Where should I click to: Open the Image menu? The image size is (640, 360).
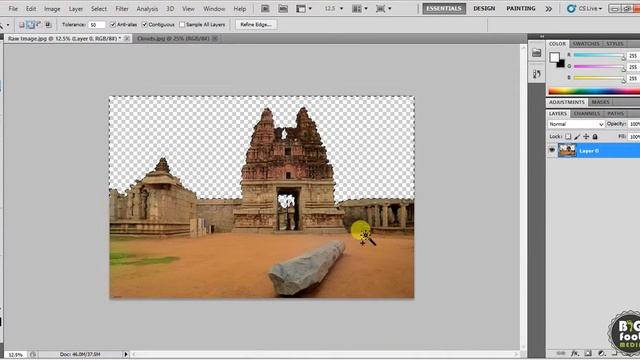(x=52, y=9)
